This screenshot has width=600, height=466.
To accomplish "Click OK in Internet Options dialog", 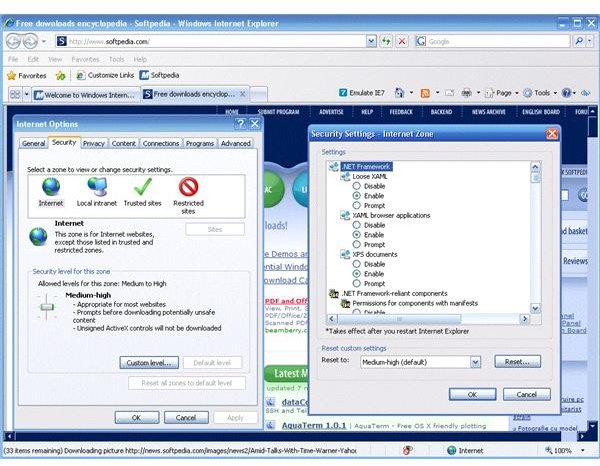I will pyautogui.click(x=137, y=417).
